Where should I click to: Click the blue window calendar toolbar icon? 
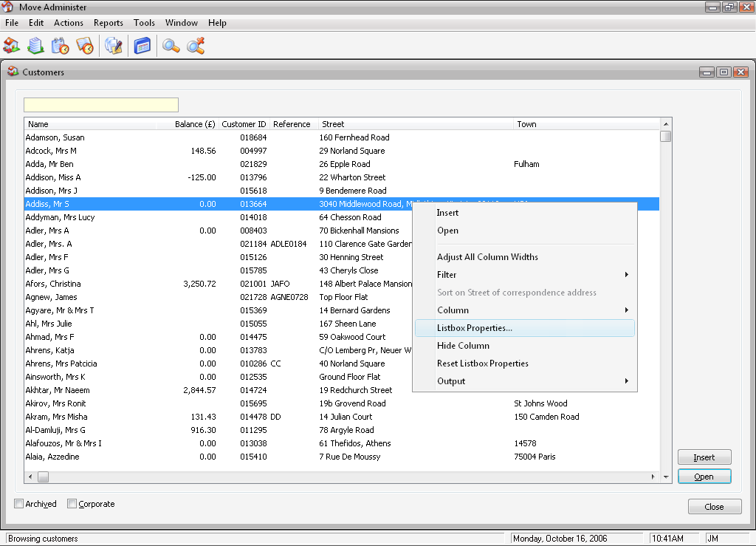(142, 46)
